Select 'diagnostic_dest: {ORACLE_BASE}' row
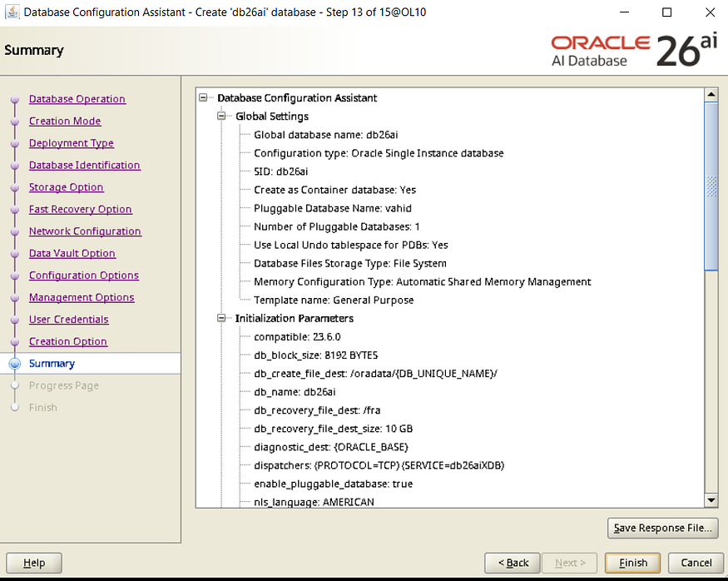 point(331,447)
